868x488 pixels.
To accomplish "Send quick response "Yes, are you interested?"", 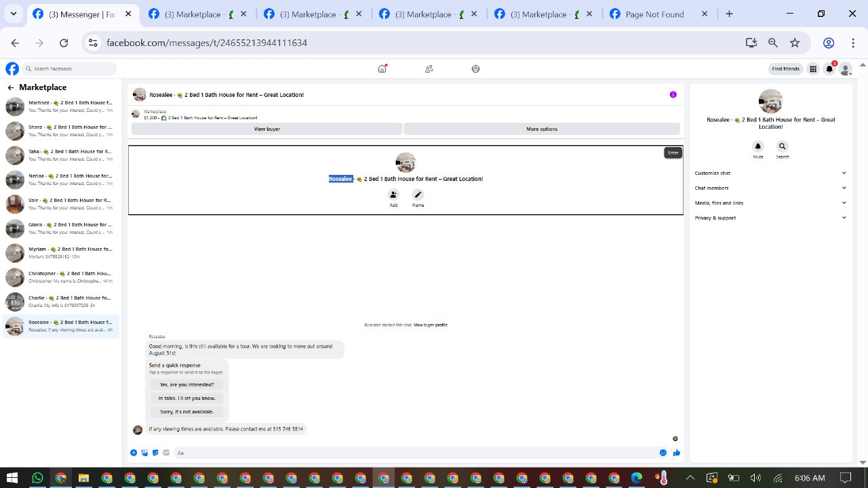I will pyautogui.click(x=186, y=384).
